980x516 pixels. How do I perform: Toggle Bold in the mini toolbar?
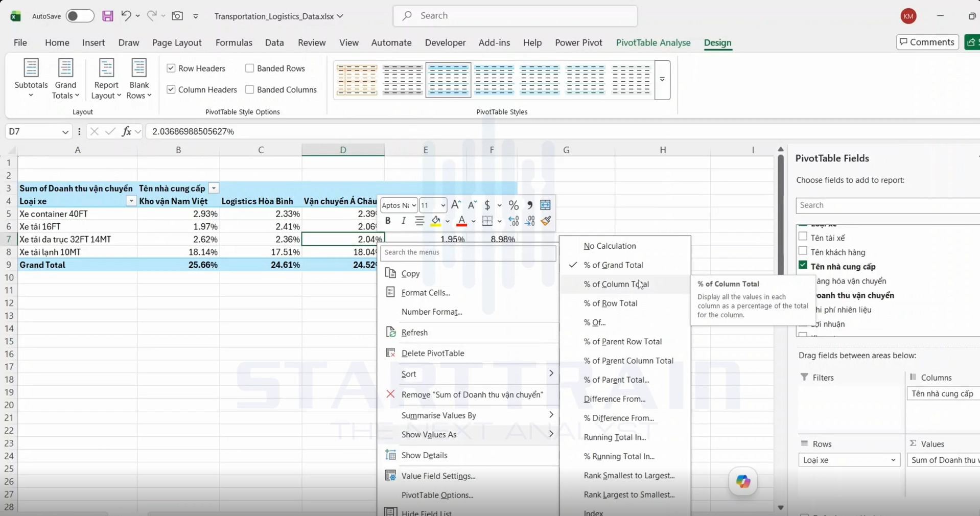click(388, 221)
